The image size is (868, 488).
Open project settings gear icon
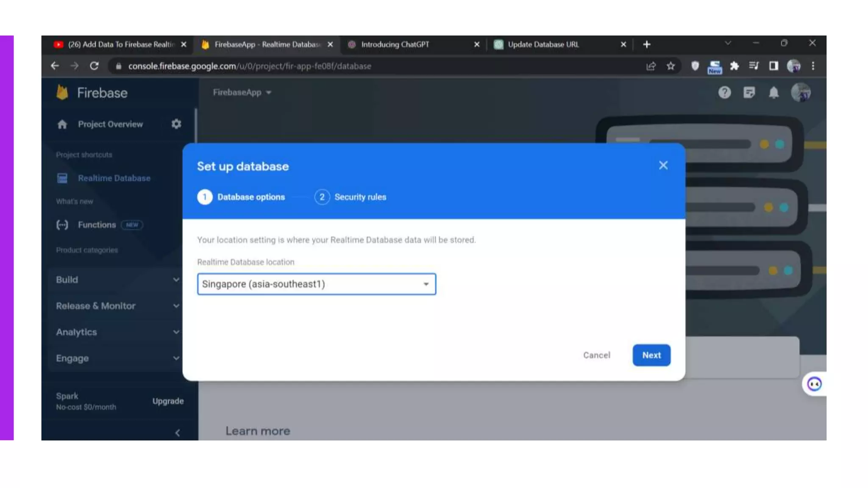(x=176, y=124)
